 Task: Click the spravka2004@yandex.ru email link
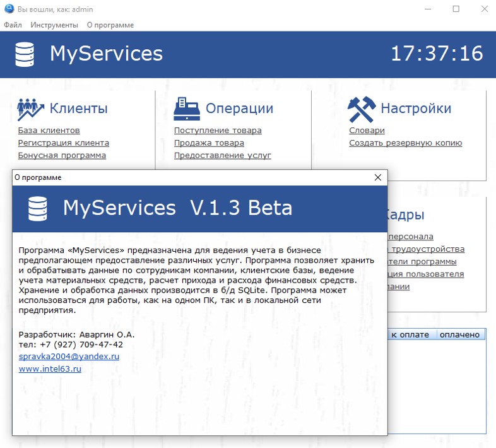(x=69, y=357)
